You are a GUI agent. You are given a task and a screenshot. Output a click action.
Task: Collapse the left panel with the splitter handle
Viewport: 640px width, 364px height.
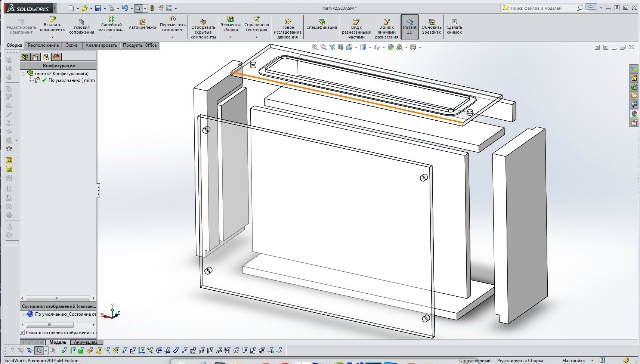pyautogui.click(x=98, y=190)
